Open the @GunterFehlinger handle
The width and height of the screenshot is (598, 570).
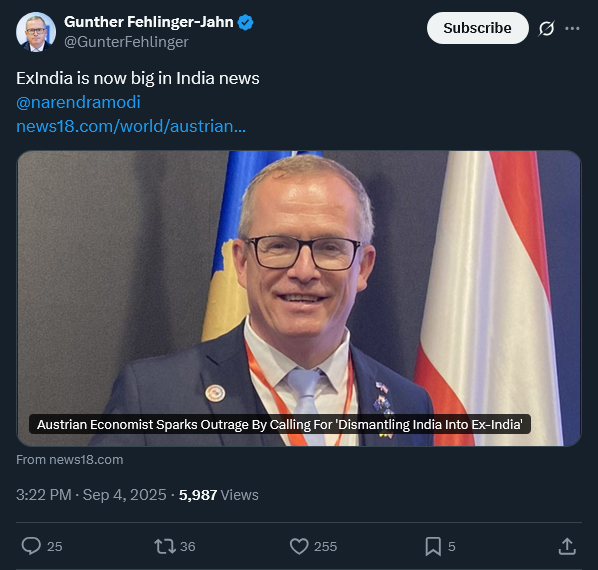[x=126, y=42]
